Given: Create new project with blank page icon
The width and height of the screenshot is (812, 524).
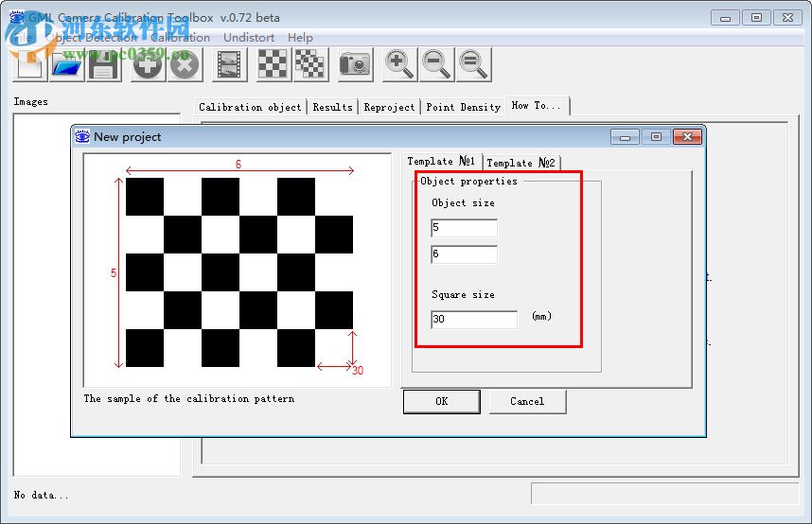Looking at the screenshot, I should [x=30, y=65].
